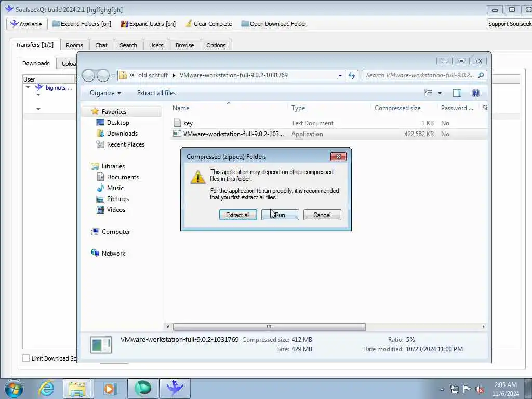This screenshot has width=532, height=399.
Task: Select Favorites in the navigation pane
Action: pos(114,112)
